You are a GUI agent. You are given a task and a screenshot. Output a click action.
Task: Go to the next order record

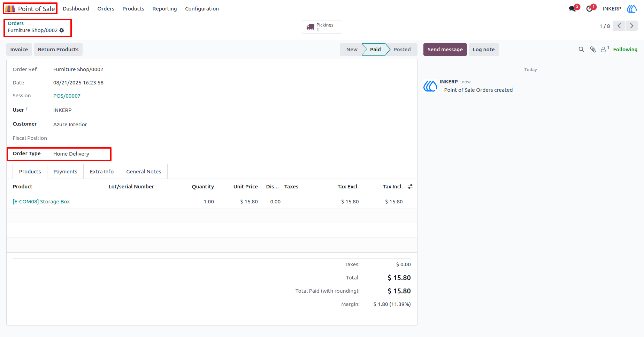coord(632,26)
